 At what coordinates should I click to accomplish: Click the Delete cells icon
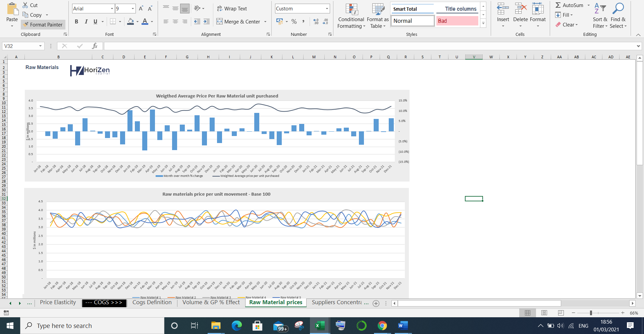(x=521, y=9)
